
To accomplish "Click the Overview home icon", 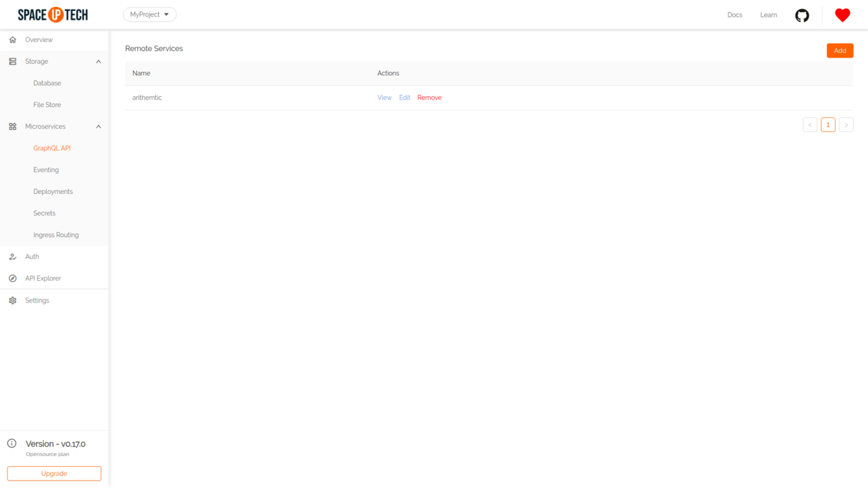I will point(12,40).
